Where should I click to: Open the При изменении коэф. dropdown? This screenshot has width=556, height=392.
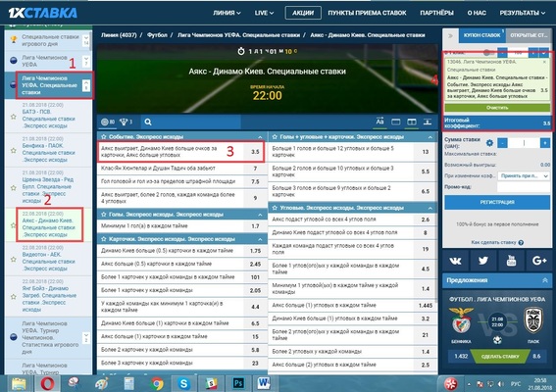point(524,175)
